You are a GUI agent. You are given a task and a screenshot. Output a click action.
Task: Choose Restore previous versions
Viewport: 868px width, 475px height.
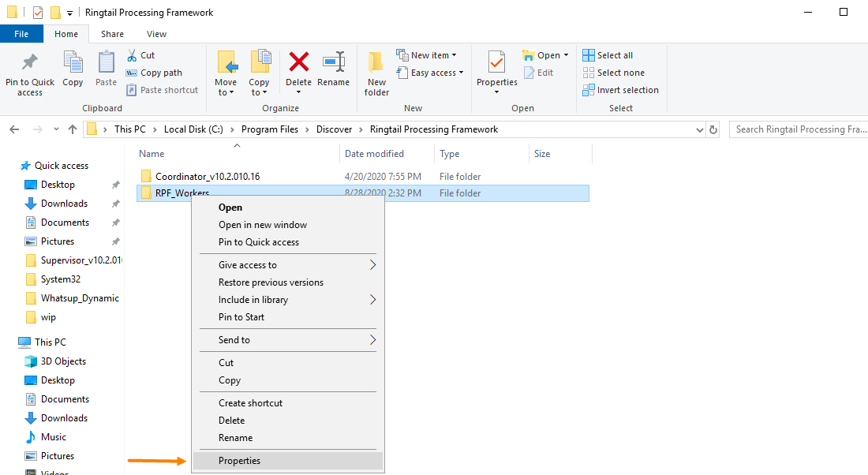[x=271, y=282]
